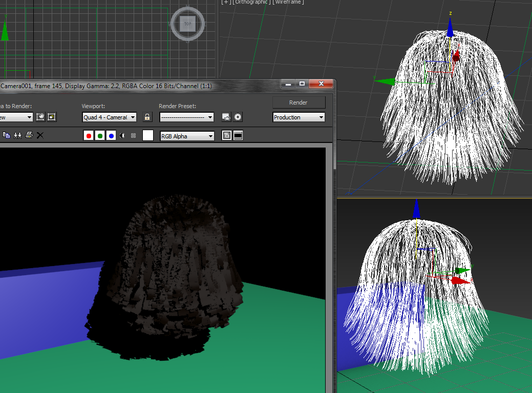Screen dimensions: 532x393
Task: Toggle the blue channel display
Action: coord(111,136)
